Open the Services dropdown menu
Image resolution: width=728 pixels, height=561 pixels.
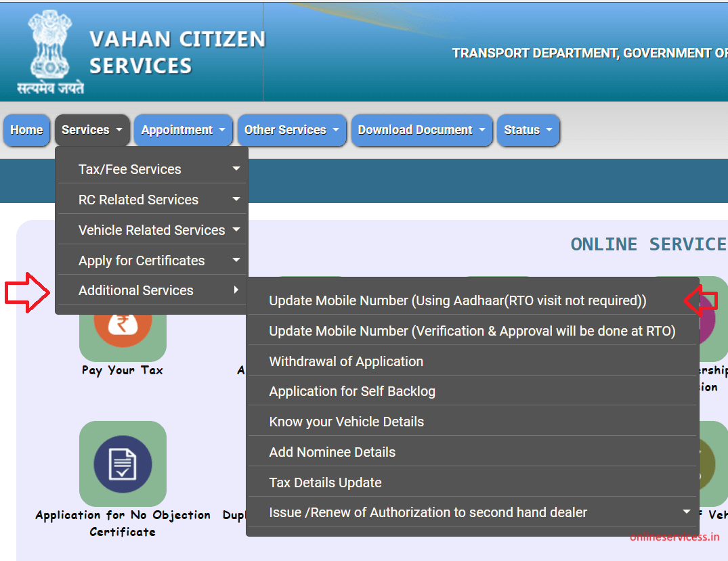[x=92, y=130]
